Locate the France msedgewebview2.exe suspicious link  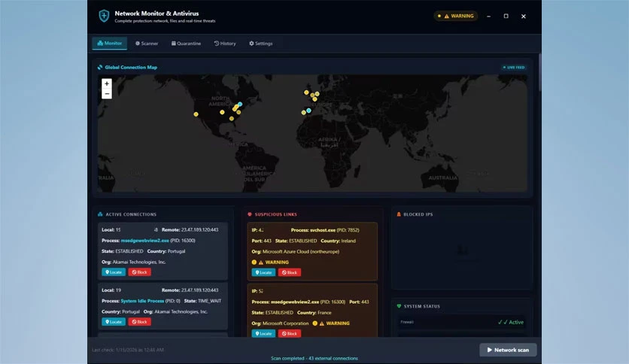(263, 333)
